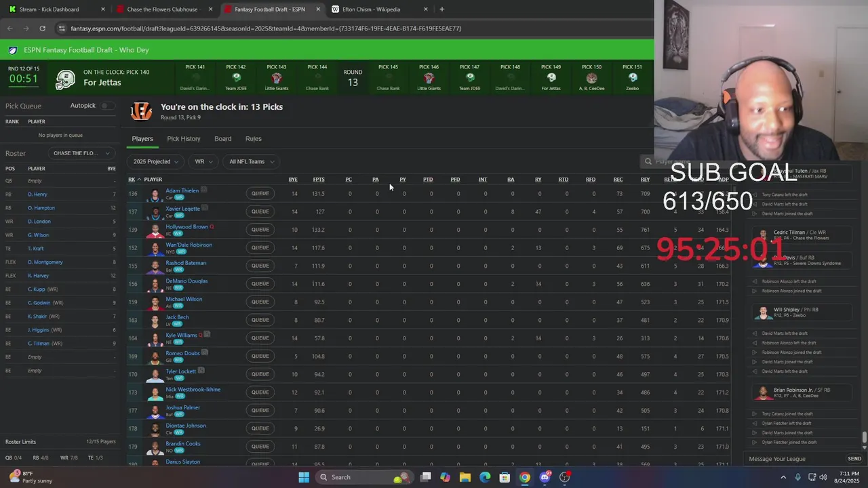The height and width of the screenshot is (488, 868).
Task: Close the Chase the Flowers Clubhouse tab
Action: [x=211, y=9]
